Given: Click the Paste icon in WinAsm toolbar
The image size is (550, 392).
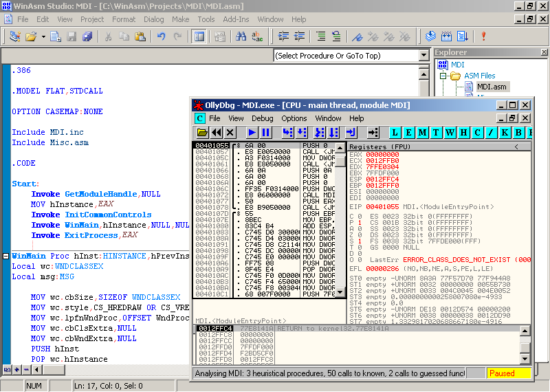Looking at the screenshot, I should coord(141,36).
